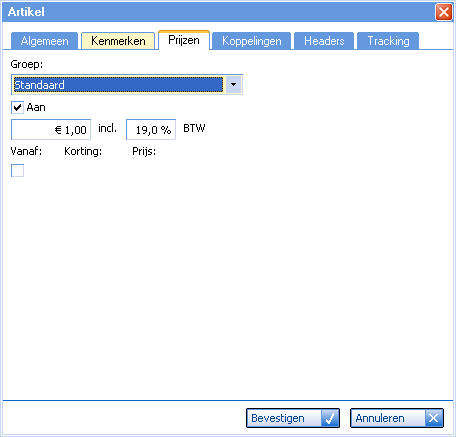
Task: Open the Kenmerken tab
Action: coord(118,41)
